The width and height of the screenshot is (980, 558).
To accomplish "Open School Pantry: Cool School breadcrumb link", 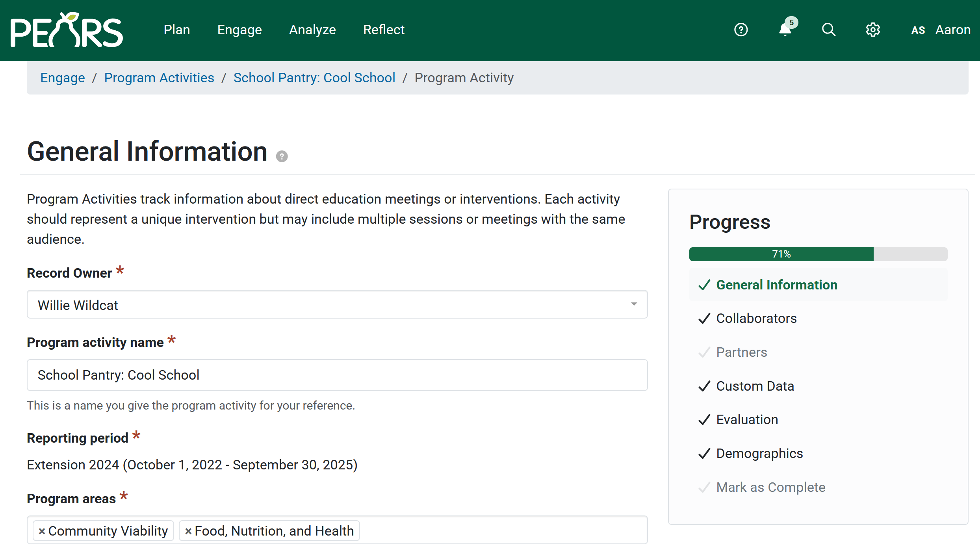I will point(314,78).
